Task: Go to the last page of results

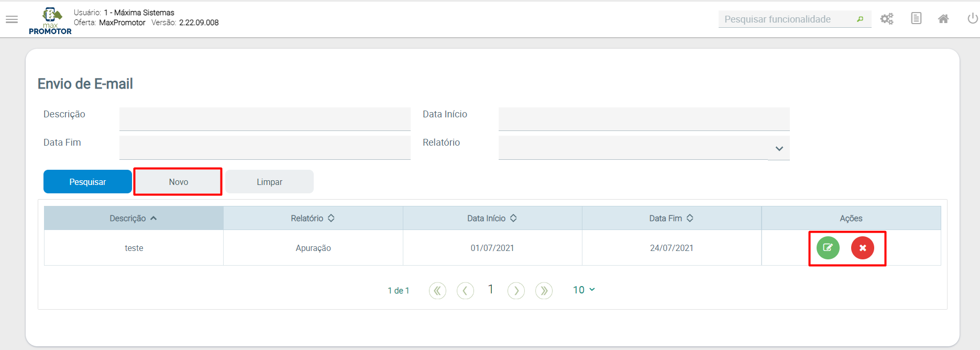Action: pyautogui.click(x=544, y=290)
